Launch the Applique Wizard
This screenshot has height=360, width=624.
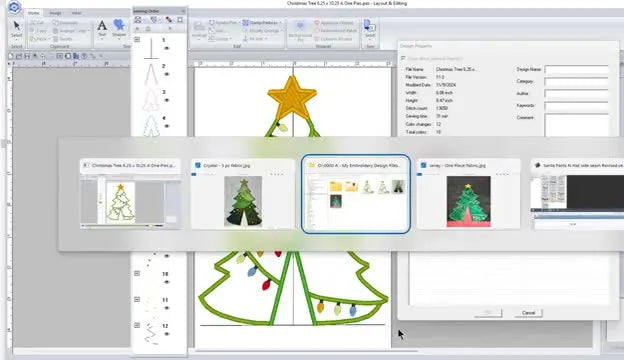click(334, 23)
